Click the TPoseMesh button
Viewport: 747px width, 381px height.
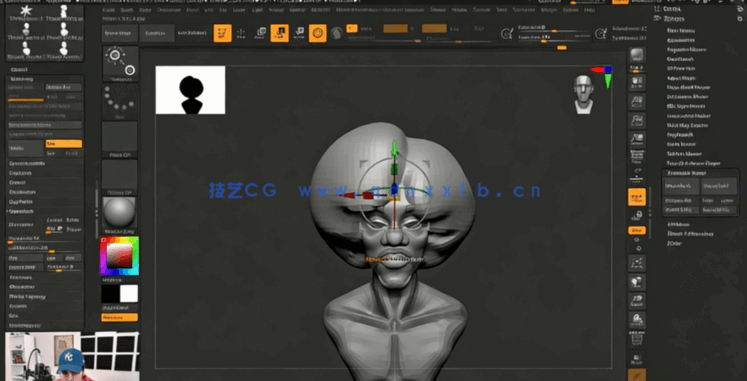(x=681, y=186)
